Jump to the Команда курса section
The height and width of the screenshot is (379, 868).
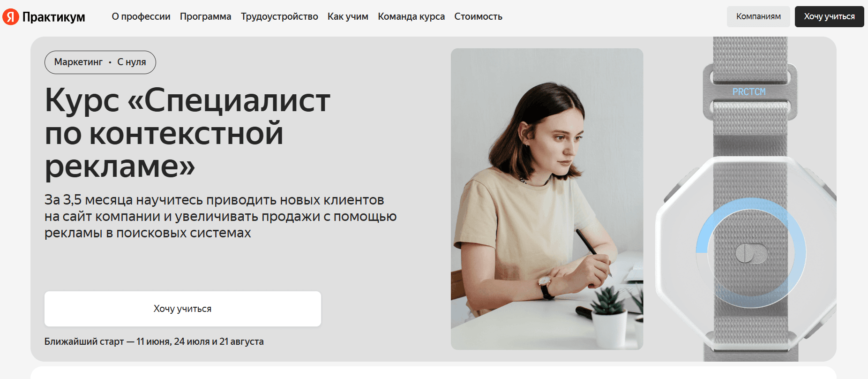point(412,16)
